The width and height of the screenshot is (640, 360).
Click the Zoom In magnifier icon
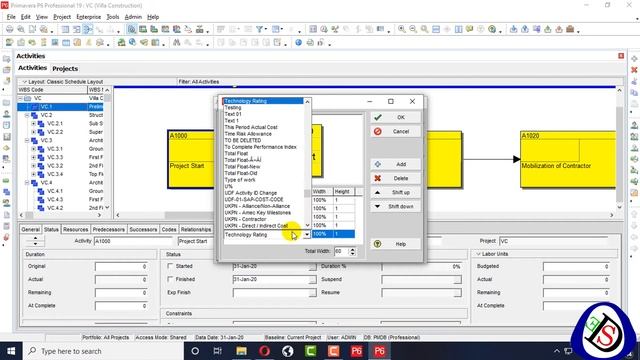pyautogui.click(x=402, y=29)
